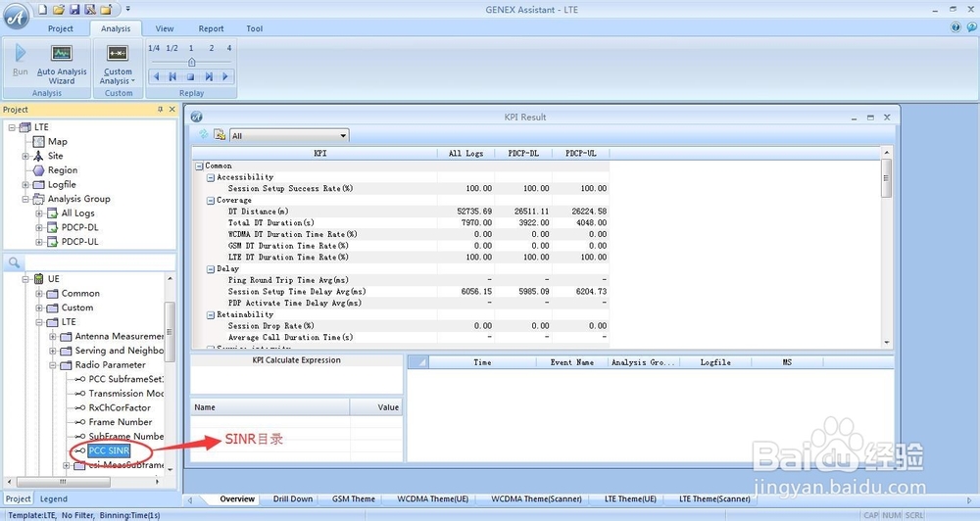Viewport: 980px width, 521px height.
Task: Click the export icon in KPI Result toolbar
Action: (220, 134)
